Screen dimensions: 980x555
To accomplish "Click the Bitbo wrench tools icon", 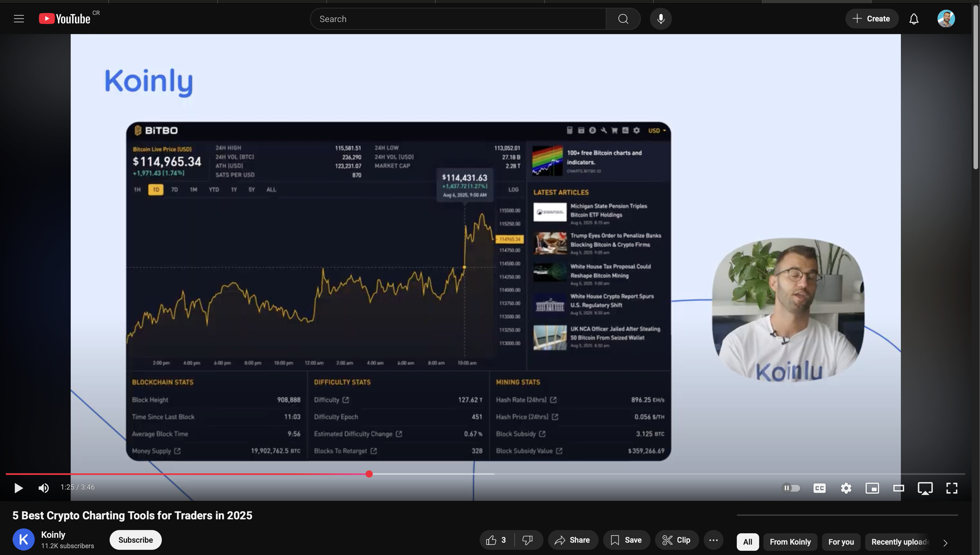I will click(x=604, y=130).
